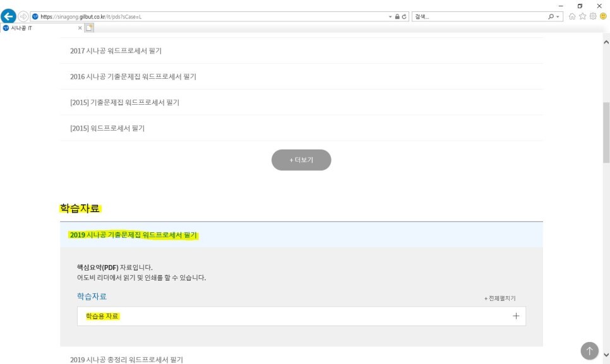Collapse 2019 시나공 기출문제집 워드프로세서 필기 header
Viewport: 610px width, 364px height.
301,235
